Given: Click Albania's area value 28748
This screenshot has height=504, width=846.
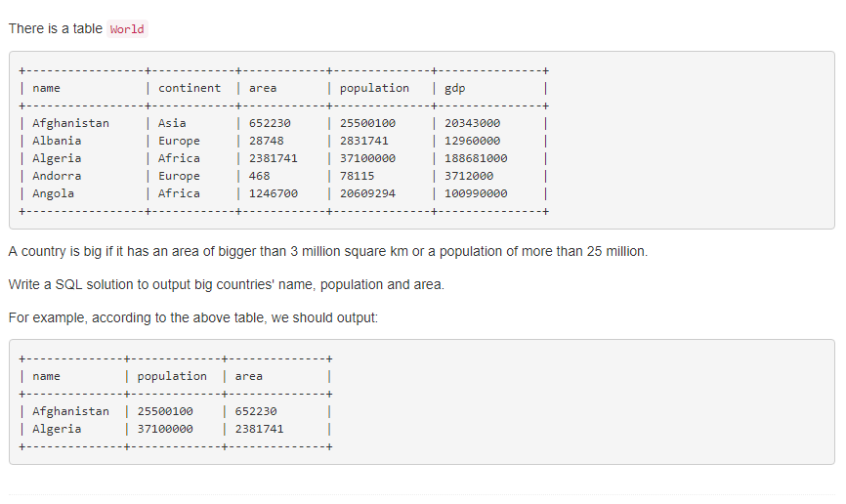Looking at the screenshot, I should tap(266, 141).
